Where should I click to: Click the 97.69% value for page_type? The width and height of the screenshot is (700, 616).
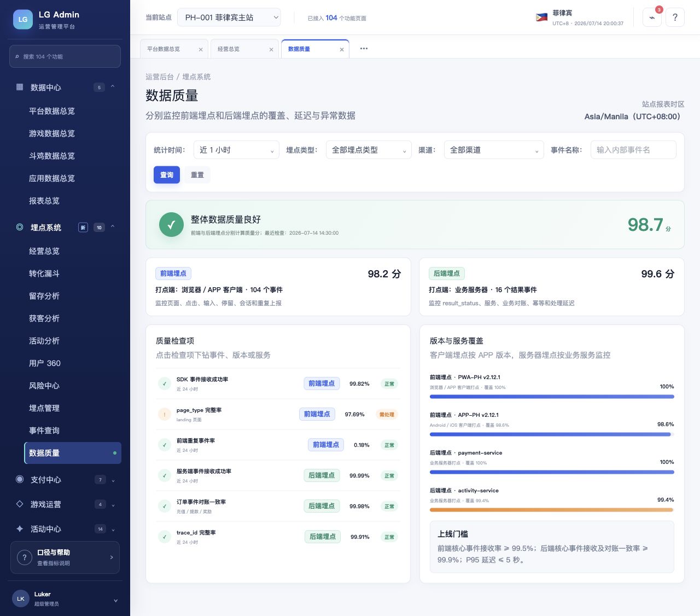354,415
